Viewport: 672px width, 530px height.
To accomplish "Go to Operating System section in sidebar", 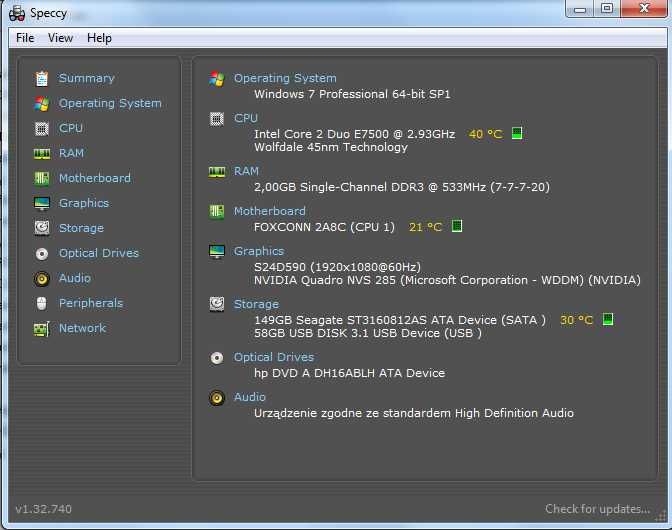I will click(110, 103).
